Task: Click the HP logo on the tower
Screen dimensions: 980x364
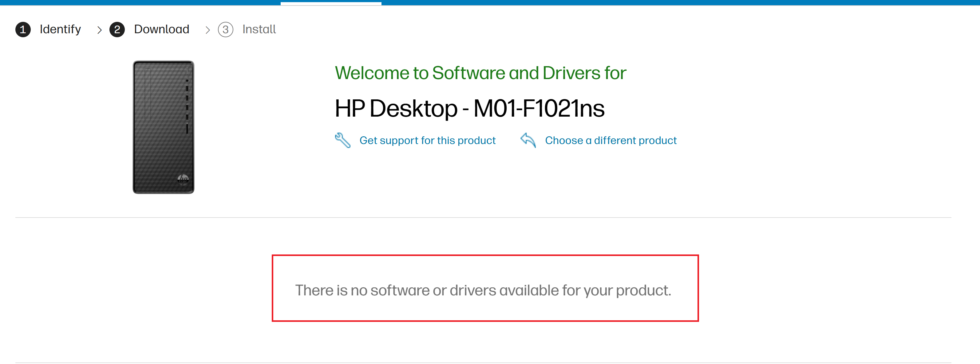Action: [x=183, y=178]
